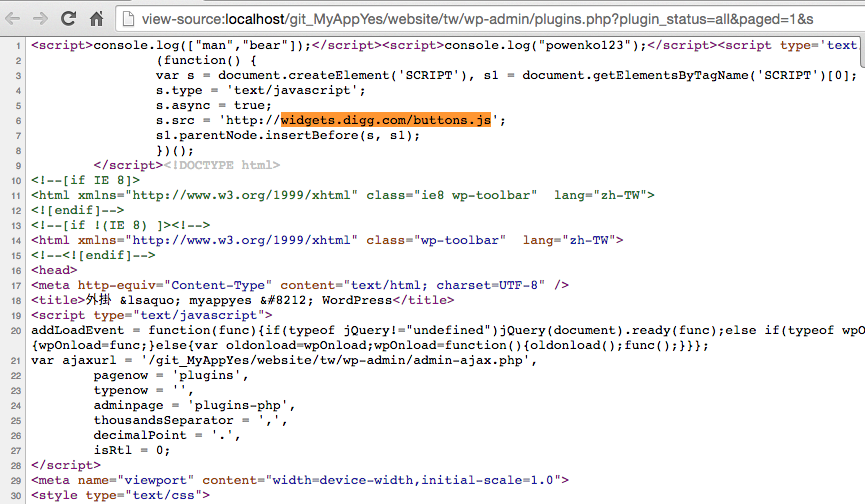Viewport: 865px width, 504px height.
Task: Click the pagenow = 'plugins' line
Action: [x=171, y=376]
